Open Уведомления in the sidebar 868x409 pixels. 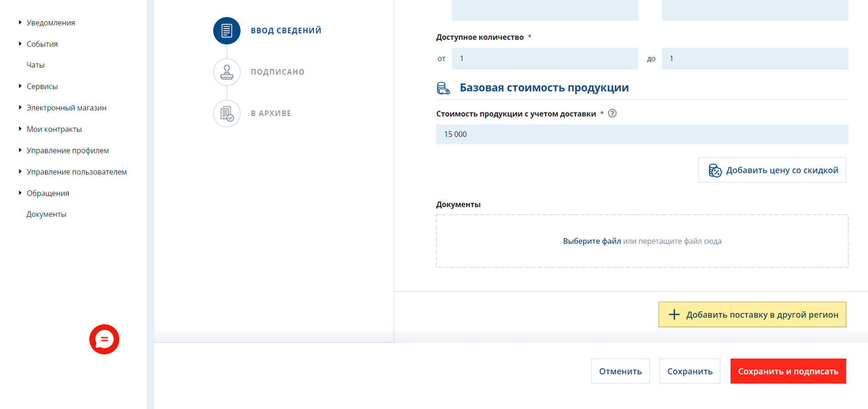51,23
